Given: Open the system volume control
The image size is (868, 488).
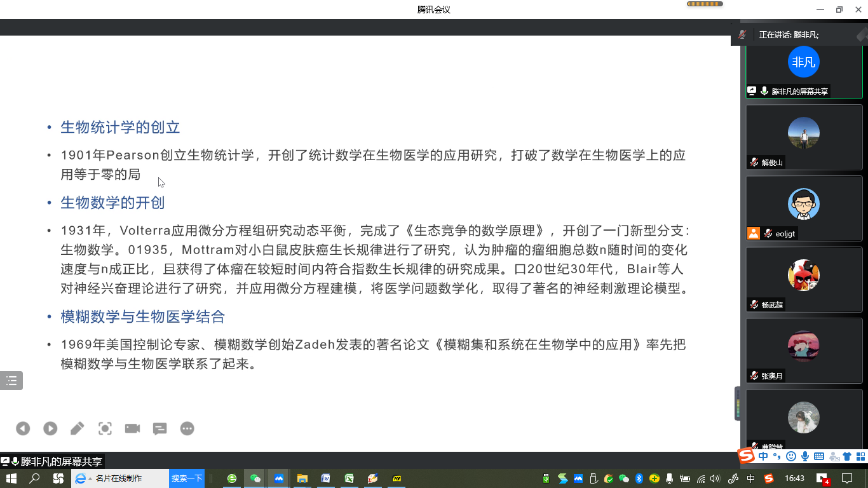Looking at the screenshot, I should (715, 478).
